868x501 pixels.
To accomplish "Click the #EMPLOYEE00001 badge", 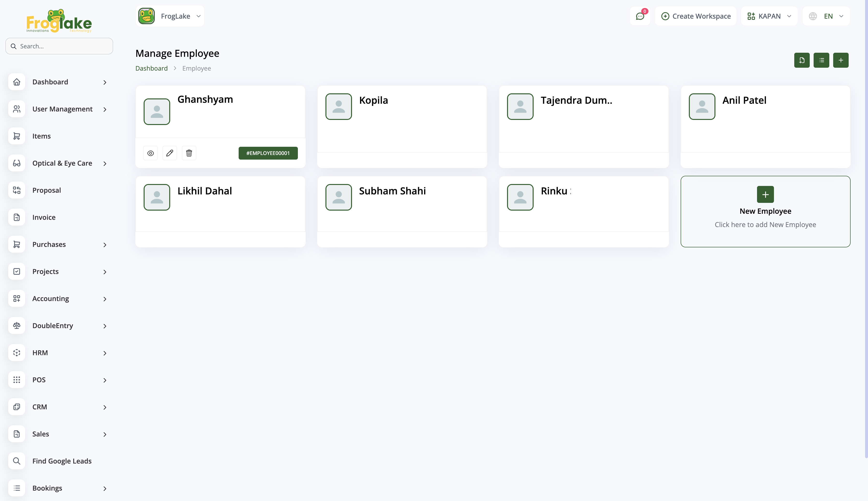I will tap(268, 153).
